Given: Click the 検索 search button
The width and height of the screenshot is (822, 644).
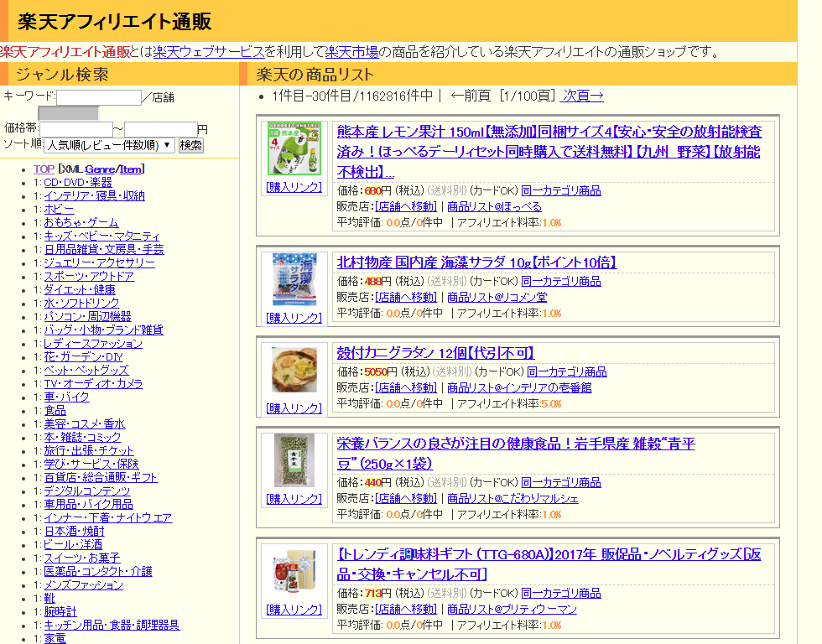Looking at the screenshot, I should click(x=191, y=145).
